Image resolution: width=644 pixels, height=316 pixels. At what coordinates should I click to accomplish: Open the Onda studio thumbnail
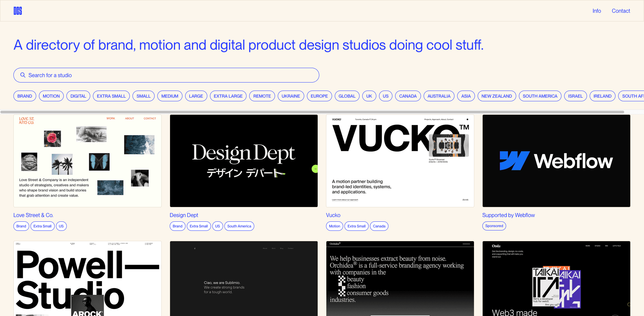tap(556, 278)
